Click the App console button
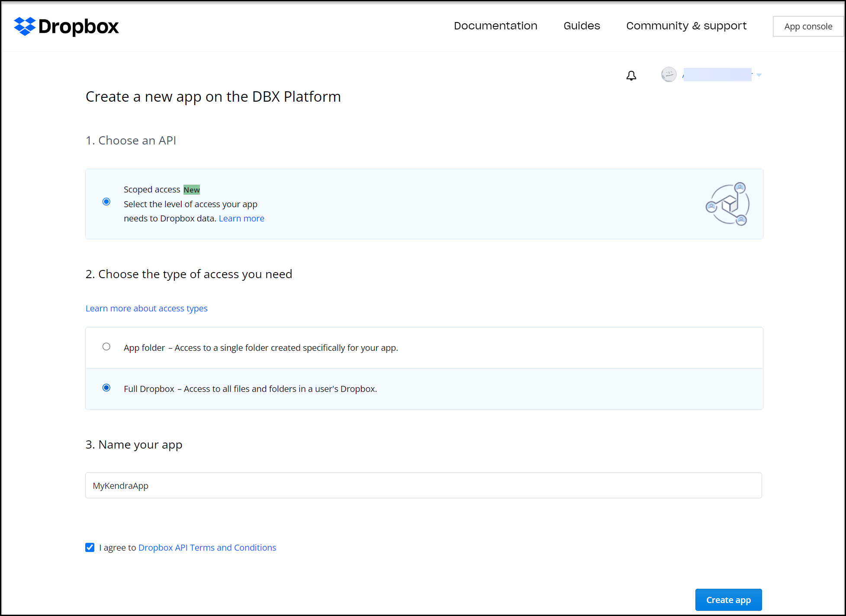The width and height of the screenshot is (846, 616). [x=808, y=26]
